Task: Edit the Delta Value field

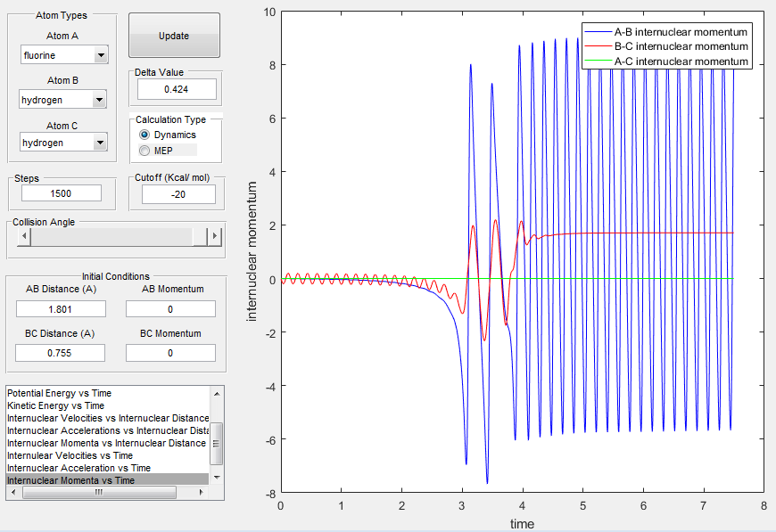Action: click(x=177, y=89)
